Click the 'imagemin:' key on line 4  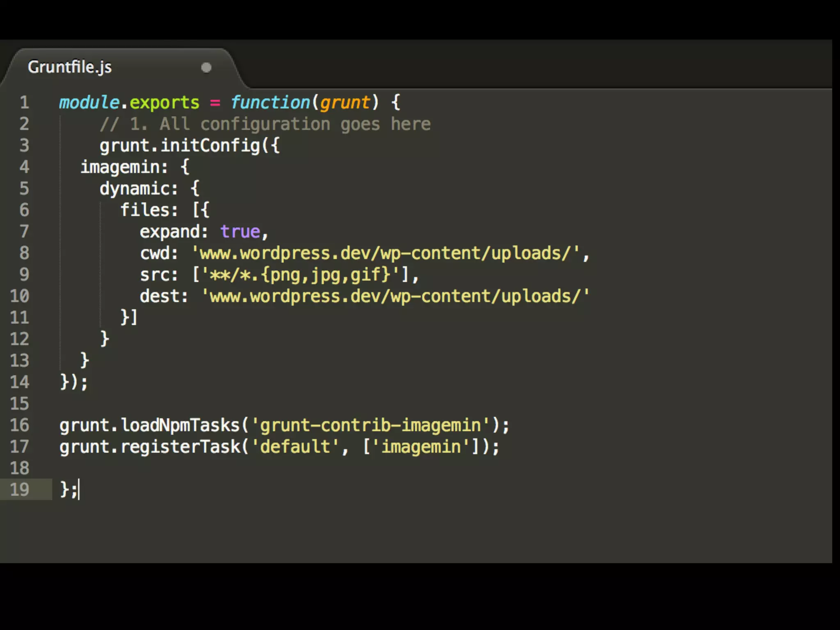pos(124,167)
